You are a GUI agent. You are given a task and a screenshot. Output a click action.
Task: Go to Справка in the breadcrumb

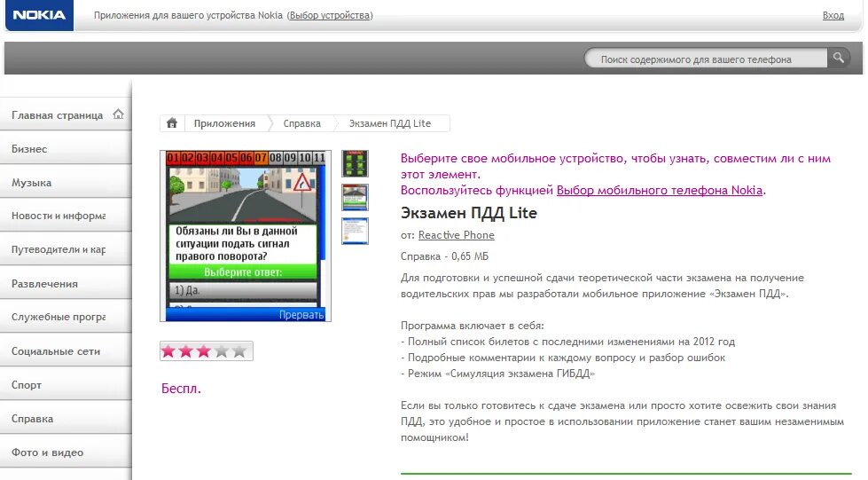301,123
